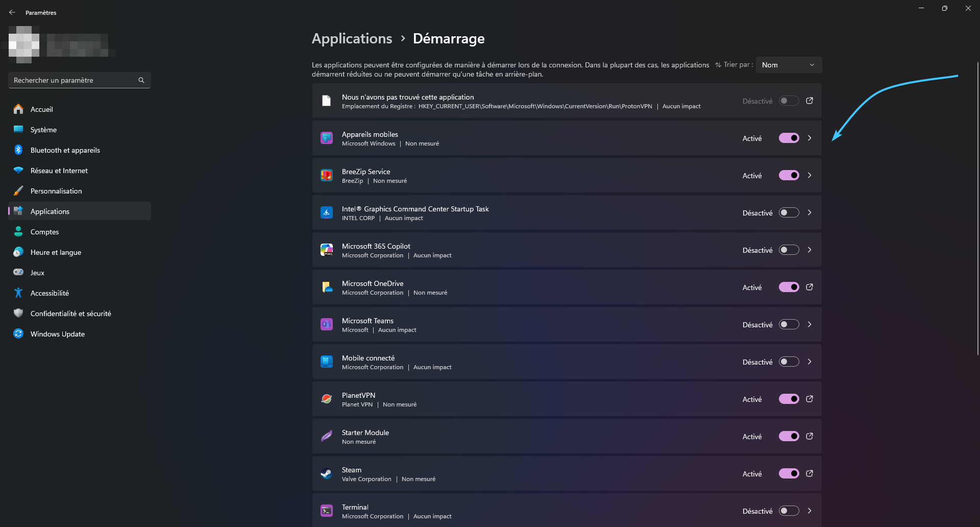980x527 pixels.
Task: Enable Terminal startup toggle
Action: click(x=789, y=511)
